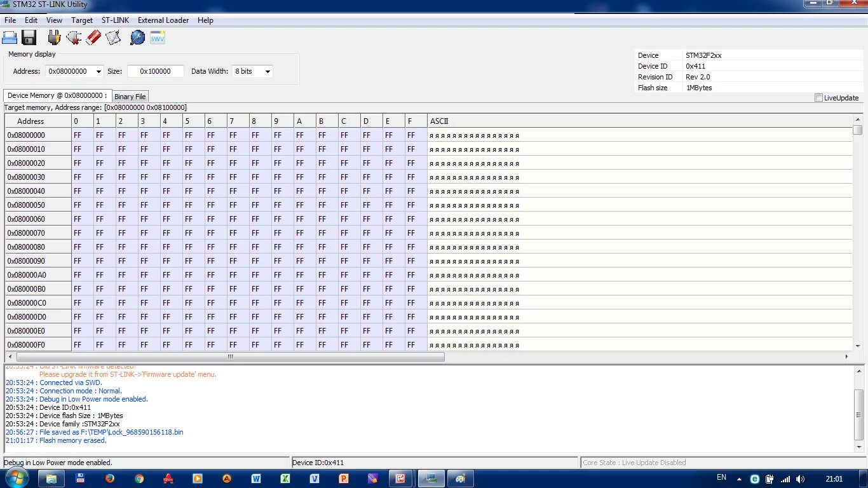This screenshot has width=868, height=488.
Task: Click the 'Device family :STM32F2xx' log line
Action: click(x=62, y=424)
